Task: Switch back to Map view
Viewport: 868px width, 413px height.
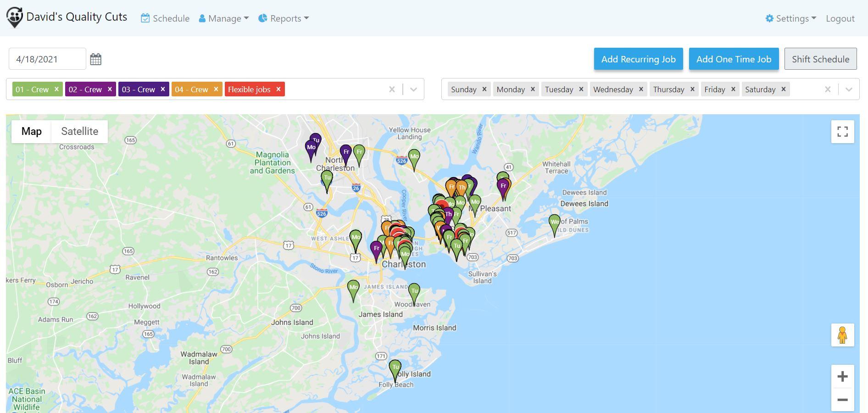Action: (31, 131)
